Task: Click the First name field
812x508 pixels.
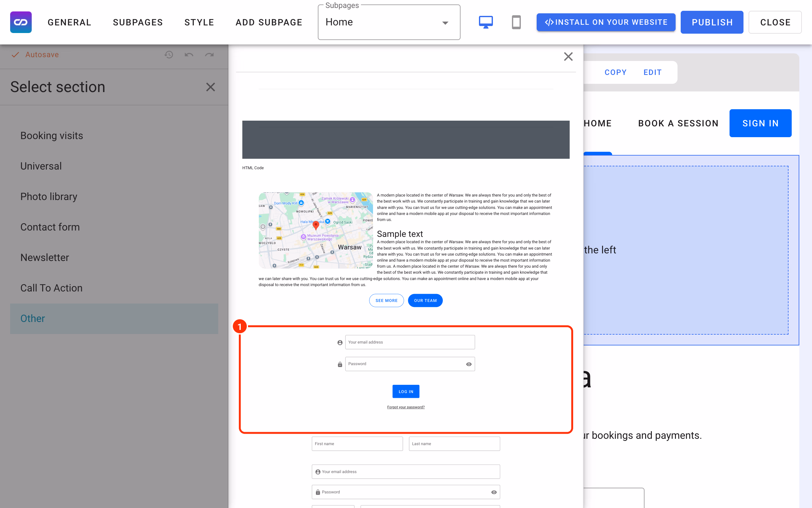Action: (x=357, y=444)
